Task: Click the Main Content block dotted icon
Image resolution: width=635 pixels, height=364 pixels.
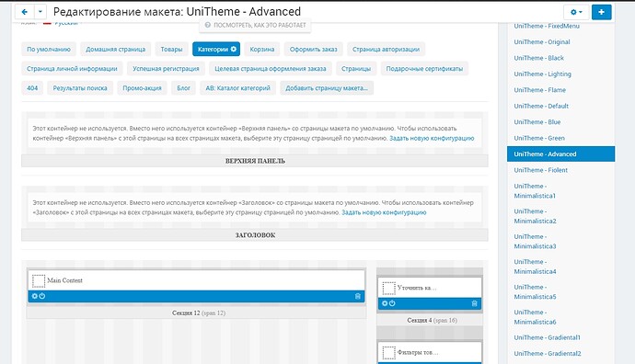Action: tap(39, 280)
